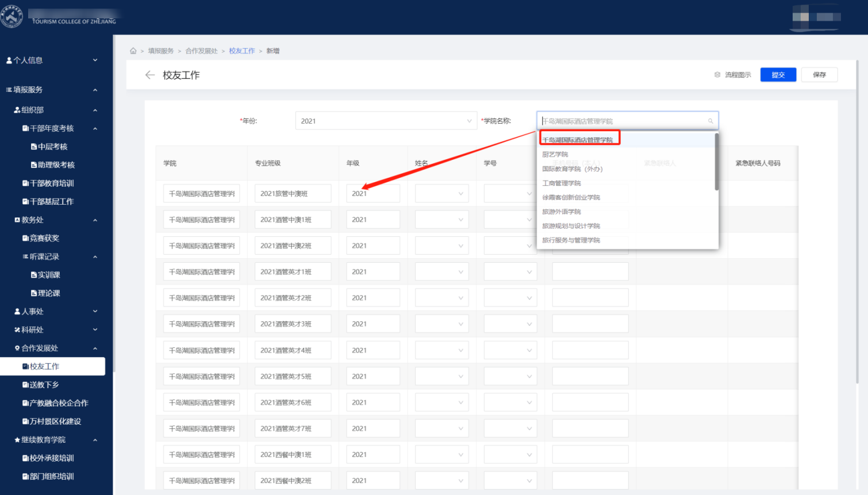Click the 紧急联络人号码 column header
The image size is (868, 495).
(x=758, y=163)
